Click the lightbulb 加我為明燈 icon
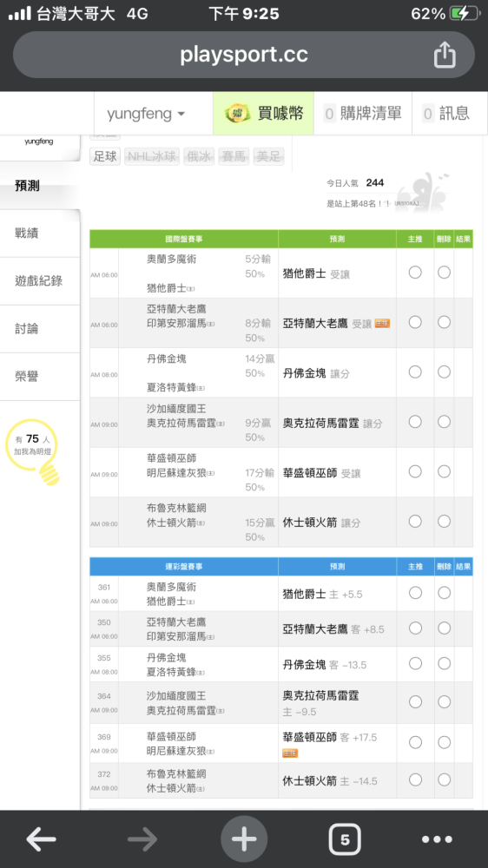 [x=34, y=451]
